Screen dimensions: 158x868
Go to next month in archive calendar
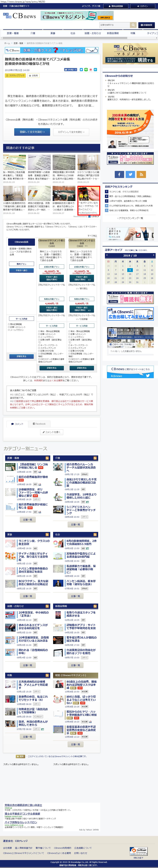click(153, 255)
